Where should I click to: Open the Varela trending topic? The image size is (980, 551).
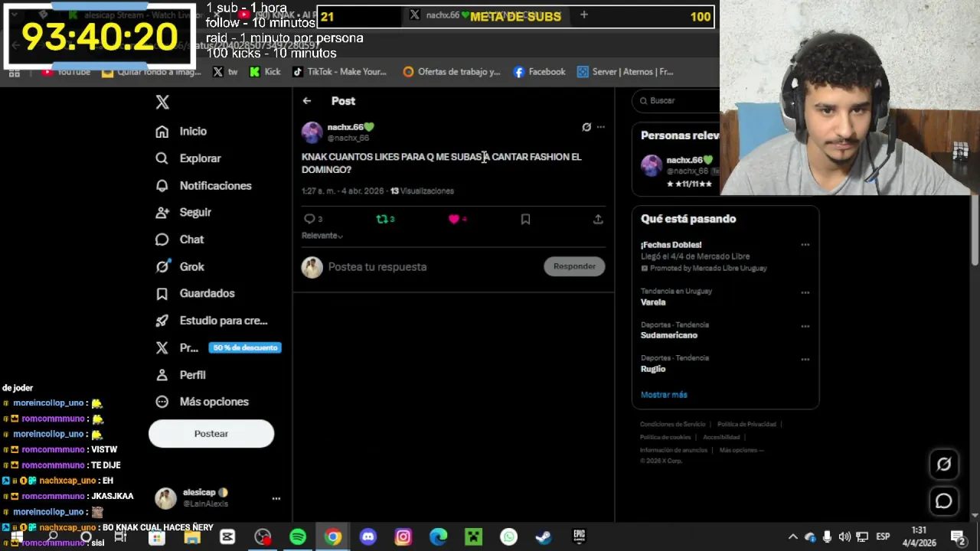coord(653,302)
